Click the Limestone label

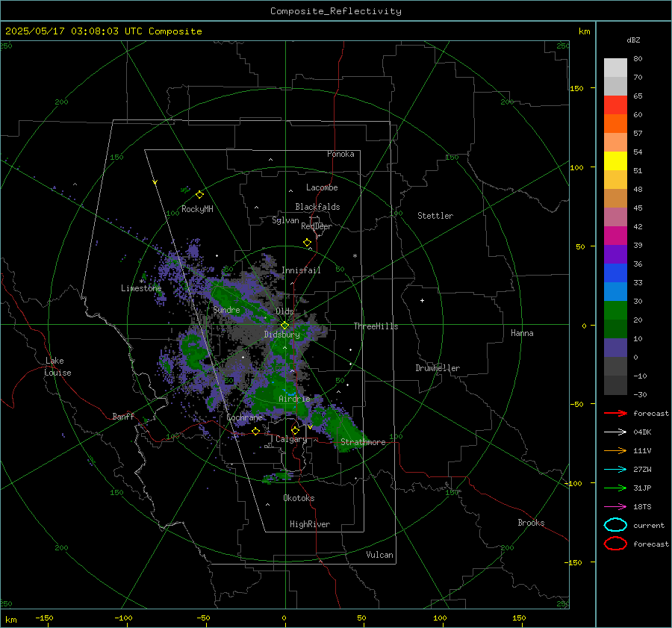141,288
